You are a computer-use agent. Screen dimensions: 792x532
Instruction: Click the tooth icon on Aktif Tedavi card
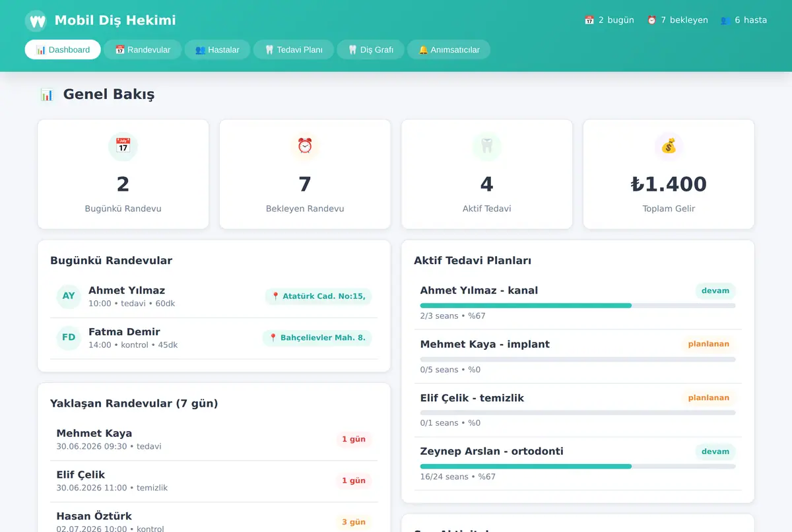point(487,147)
